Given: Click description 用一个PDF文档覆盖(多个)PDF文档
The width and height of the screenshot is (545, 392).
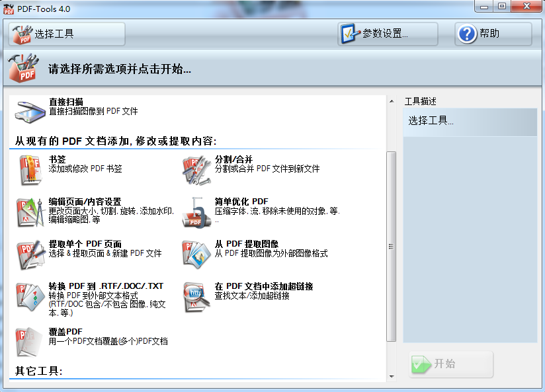Looking at the screenshot, I should pos(108,341).
